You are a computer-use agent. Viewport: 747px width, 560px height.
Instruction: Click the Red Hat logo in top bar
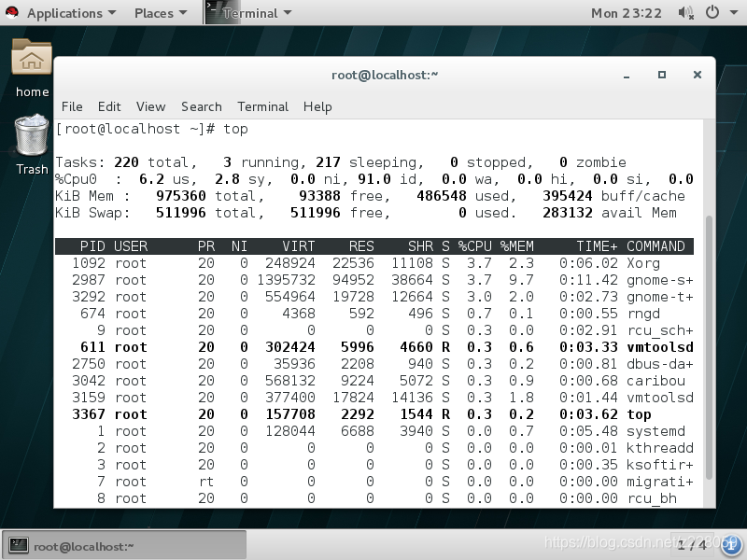coord(12,12)
